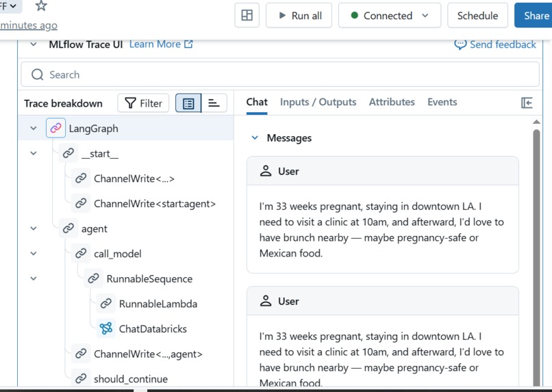
Task: Click the Trace breakdown heading
Action: point(64,103)
